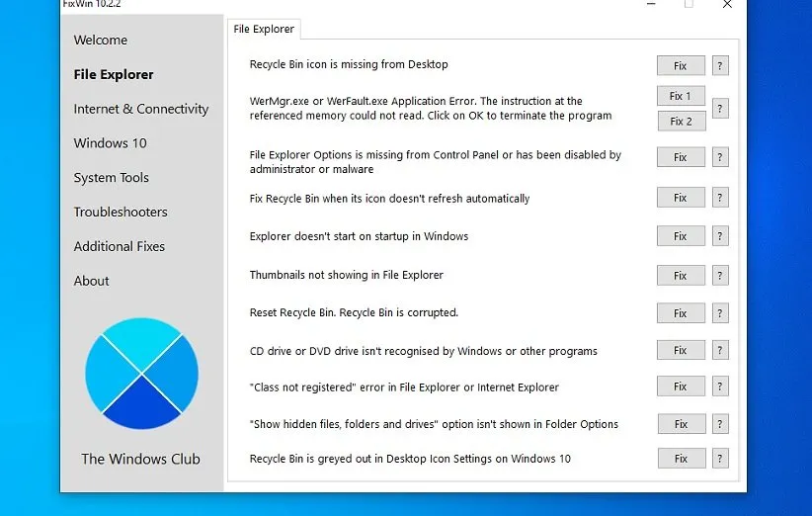Open the About page in sidebar
This screenshot has height=516, width=812.
[x=91, y=281]
